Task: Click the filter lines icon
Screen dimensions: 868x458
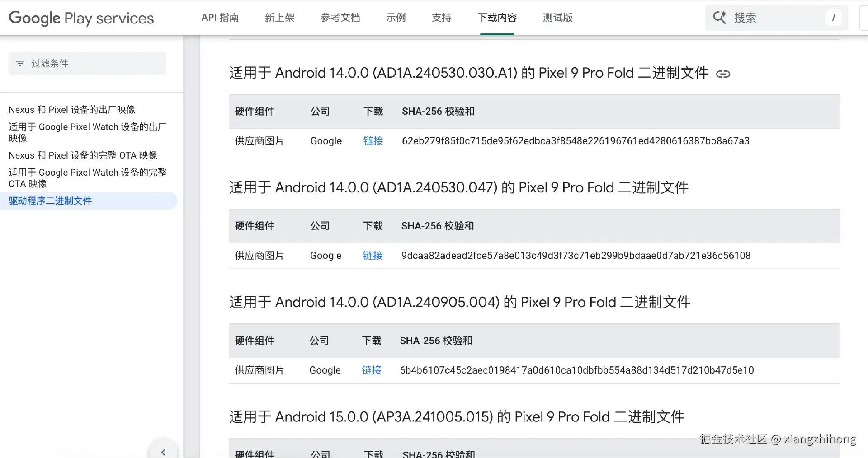Action: [20, 64]
